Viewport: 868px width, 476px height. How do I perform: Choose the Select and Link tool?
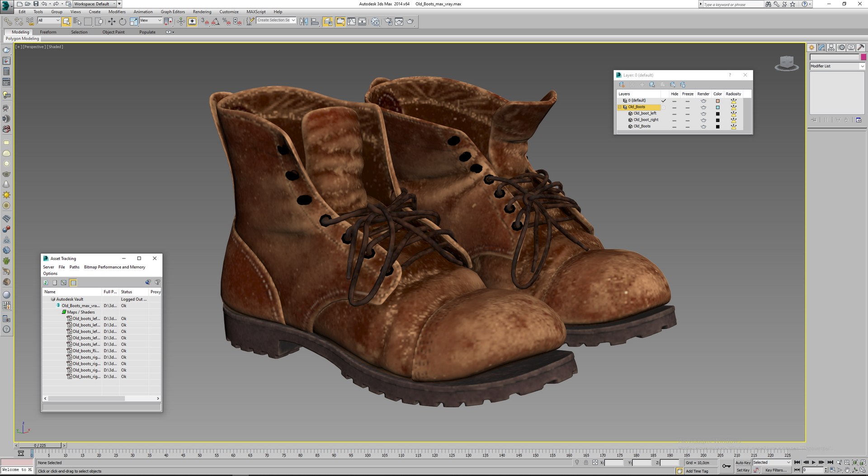[8, 21]
